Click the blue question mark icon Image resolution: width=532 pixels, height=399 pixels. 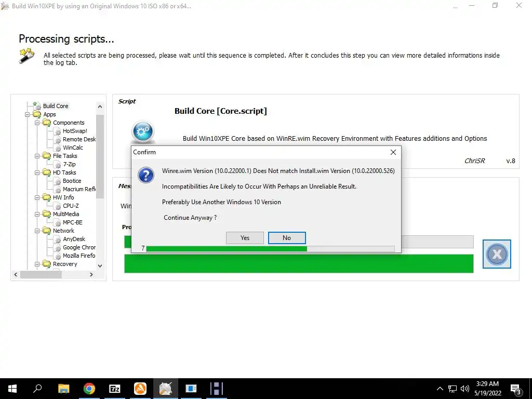(146, 176)
